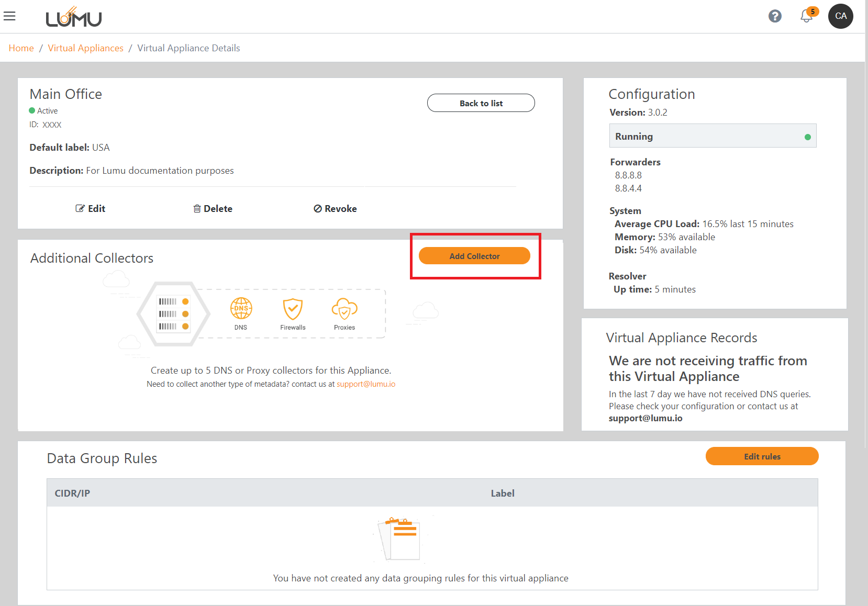
Task: Open the hamburger navigation menu
Action: 9,16
